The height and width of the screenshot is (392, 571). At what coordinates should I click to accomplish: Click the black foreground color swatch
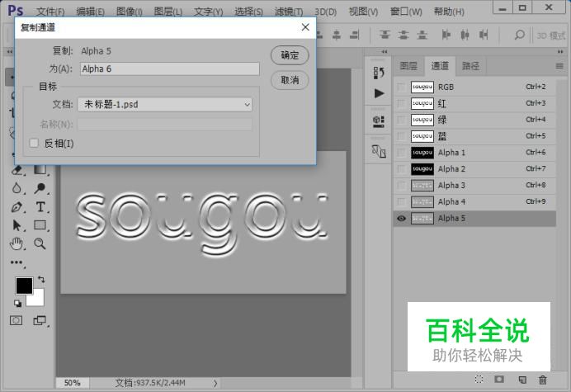pyautogui.click(x=22, y=285)
